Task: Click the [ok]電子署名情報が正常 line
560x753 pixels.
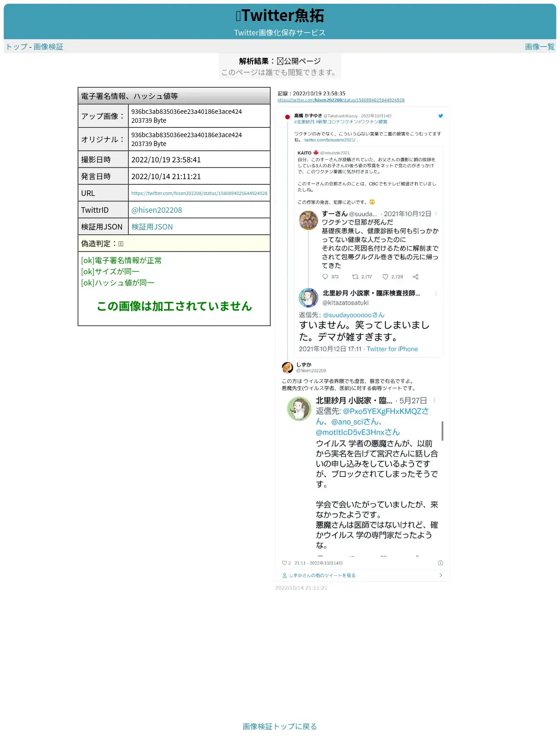Action: pos(121,260)
